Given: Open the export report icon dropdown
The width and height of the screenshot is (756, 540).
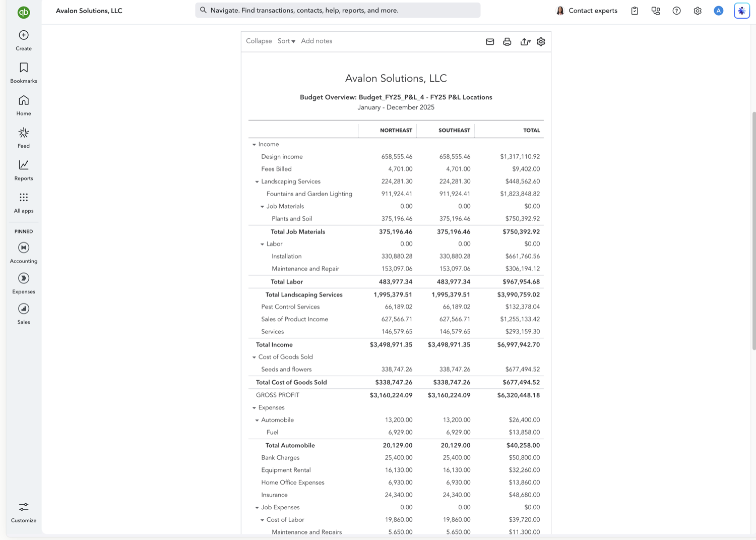Looking at the screenshot, I should point(525,42).
